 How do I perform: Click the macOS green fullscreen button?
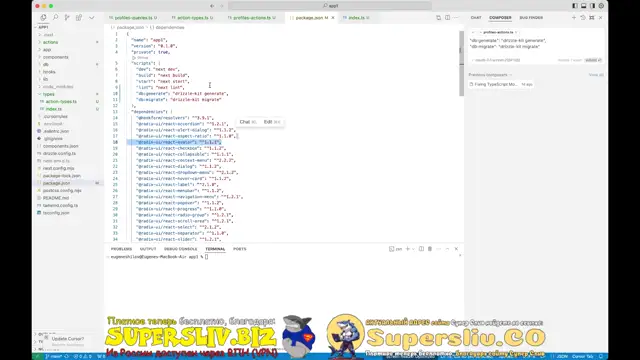point(51,6)
